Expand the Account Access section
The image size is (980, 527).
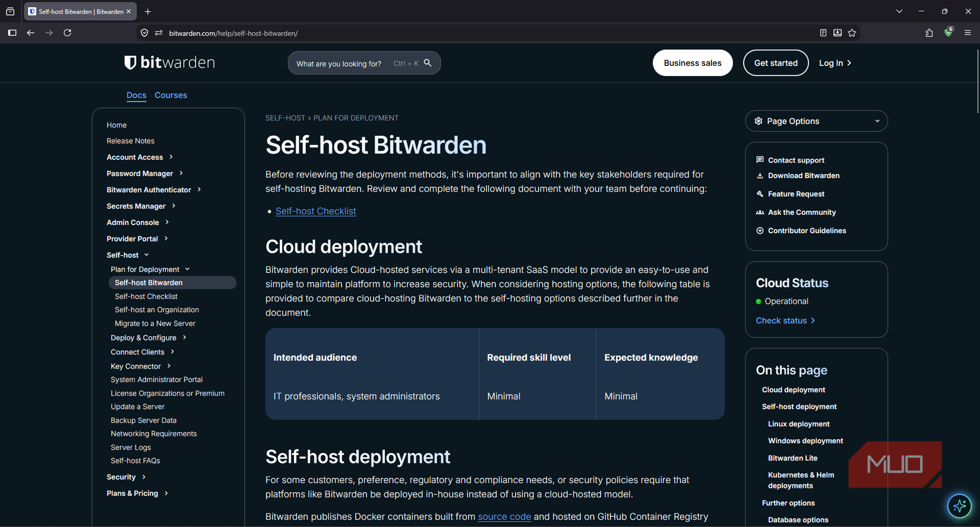click(140, 157)
